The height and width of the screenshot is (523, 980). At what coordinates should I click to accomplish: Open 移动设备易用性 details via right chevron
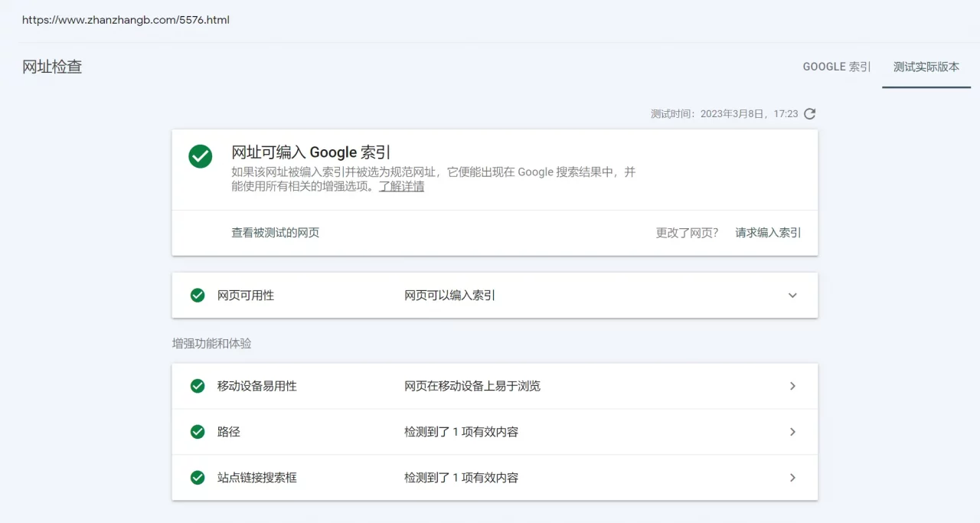(792, 386)
